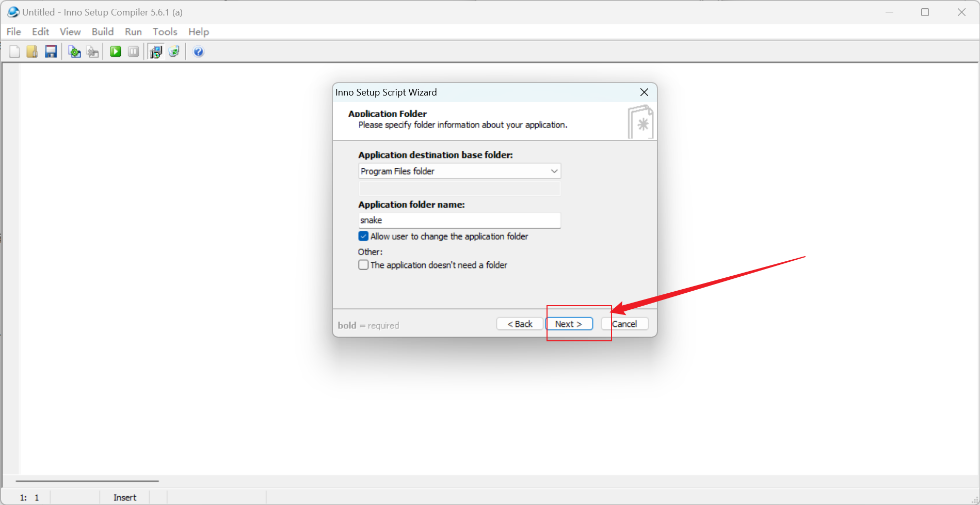
Task: Enable The application doesn't need a folder
Action: click(x=363, y=265)
